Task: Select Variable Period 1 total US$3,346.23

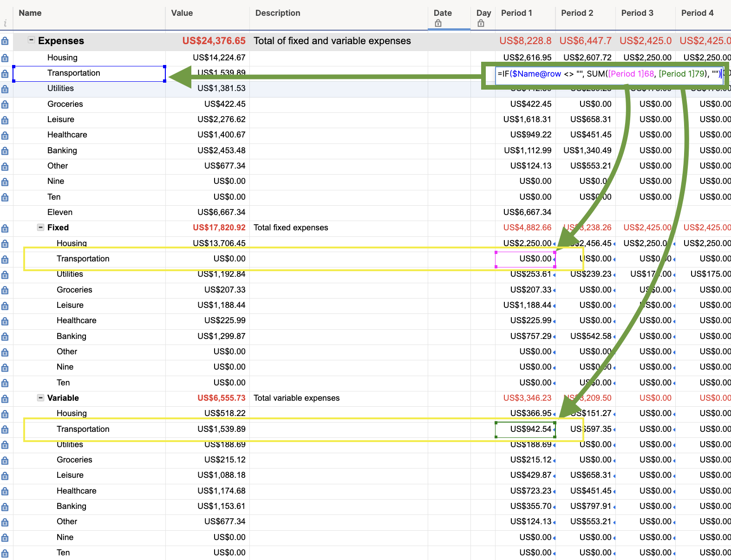Action: point(525,398)
